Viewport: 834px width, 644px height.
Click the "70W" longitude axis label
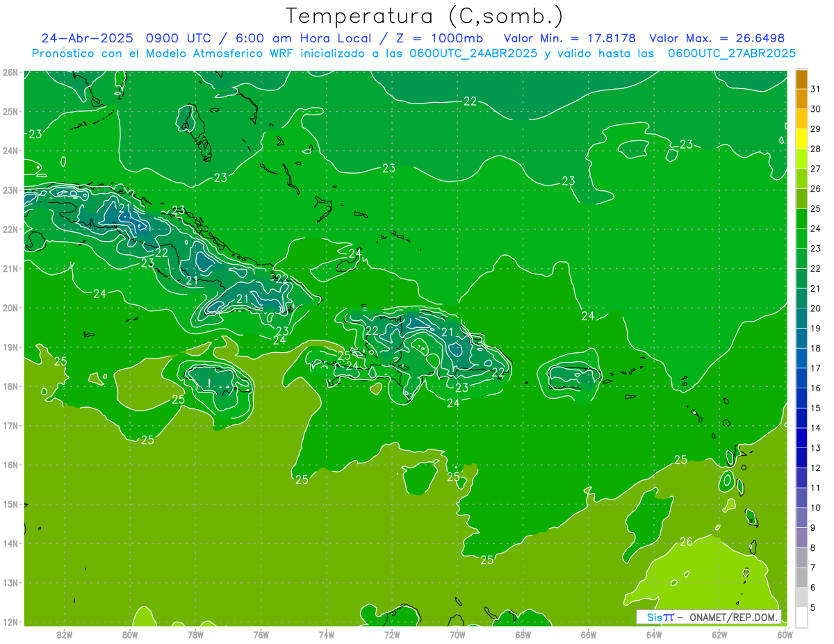(x=457, y=634)
